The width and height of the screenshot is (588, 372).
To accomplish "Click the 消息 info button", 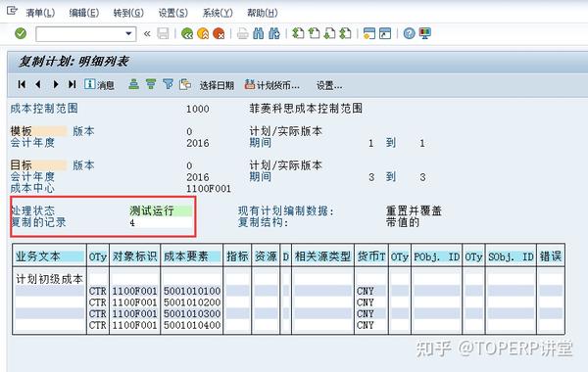I will pyautogui.click(x=99, y=84).
